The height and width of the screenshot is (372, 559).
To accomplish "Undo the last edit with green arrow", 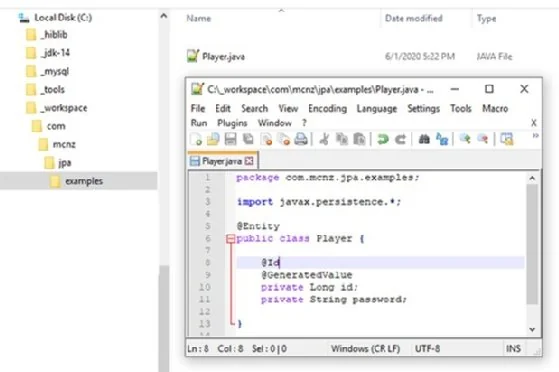I will (x=383, y=139).
